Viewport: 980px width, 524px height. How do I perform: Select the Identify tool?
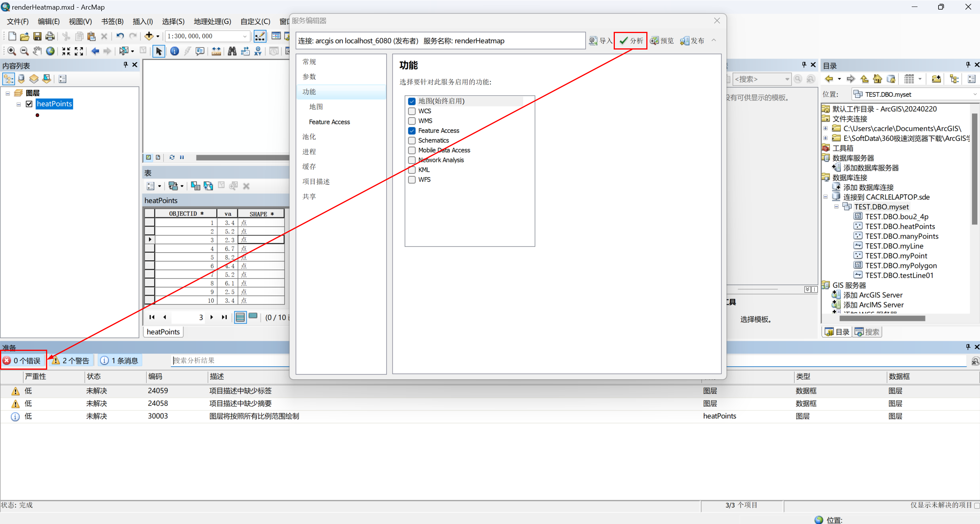click(175, 51)
